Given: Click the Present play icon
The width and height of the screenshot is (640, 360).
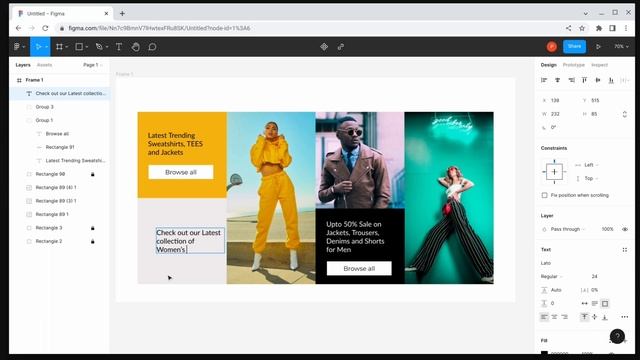Looking at the screenshot, I should pyautogui.click(x=598, y=47).
